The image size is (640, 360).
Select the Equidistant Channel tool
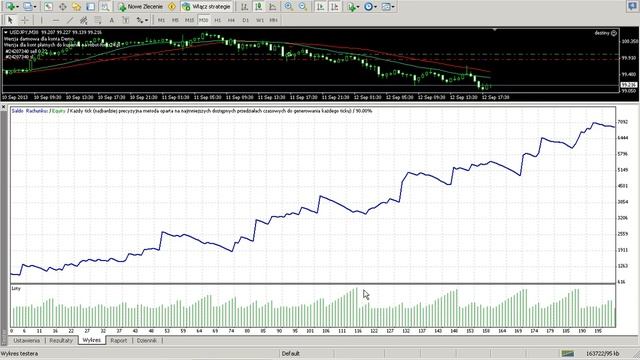[84, 20]
